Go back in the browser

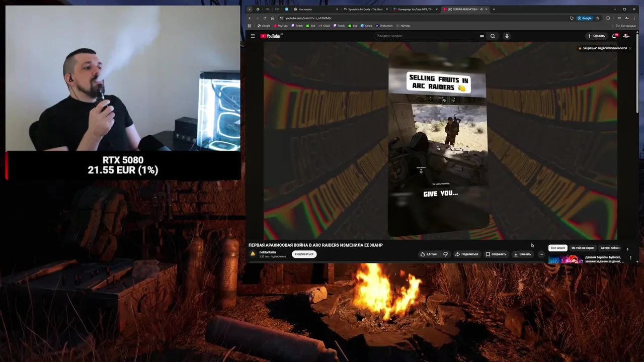coord(251,18)
